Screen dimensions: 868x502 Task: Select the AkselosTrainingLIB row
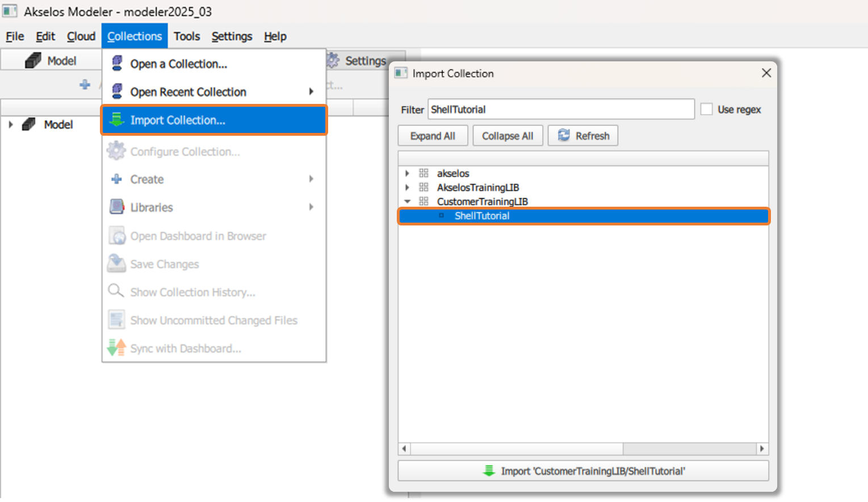pyautogui.click(x=584, y=187)
